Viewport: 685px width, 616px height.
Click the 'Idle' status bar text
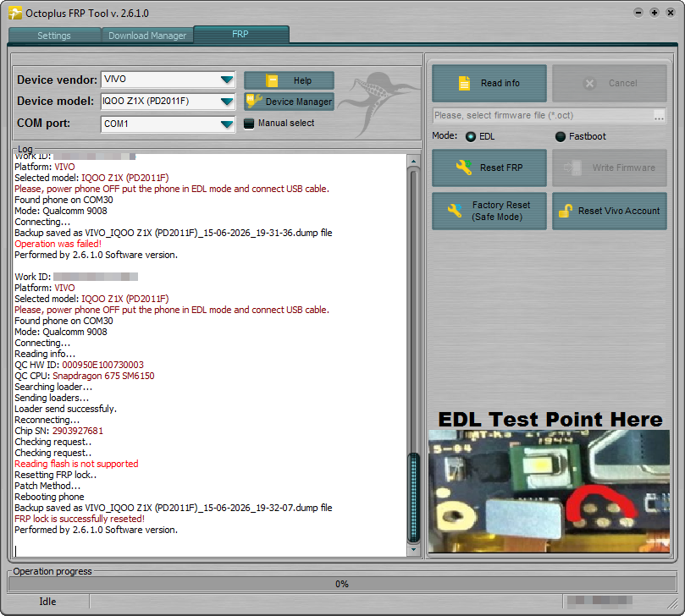click(47, 601)
